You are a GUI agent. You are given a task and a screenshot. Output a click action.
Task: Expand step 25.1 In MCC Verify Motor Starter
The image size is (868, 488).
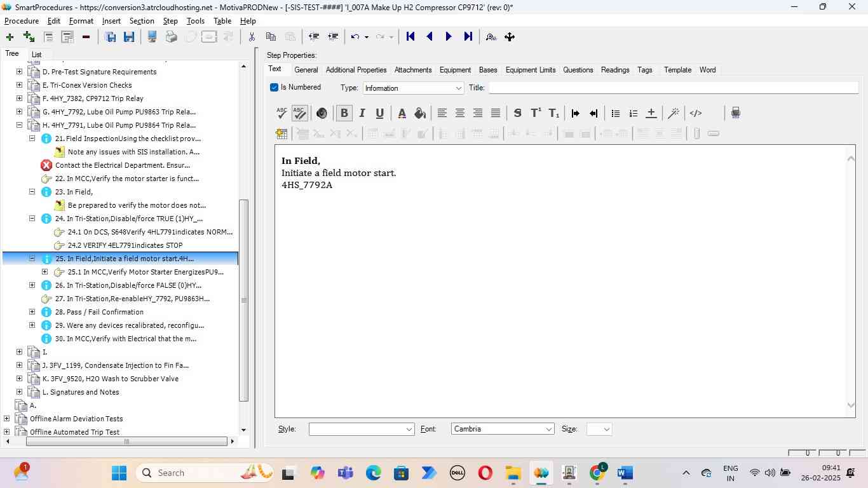point(44,272)
